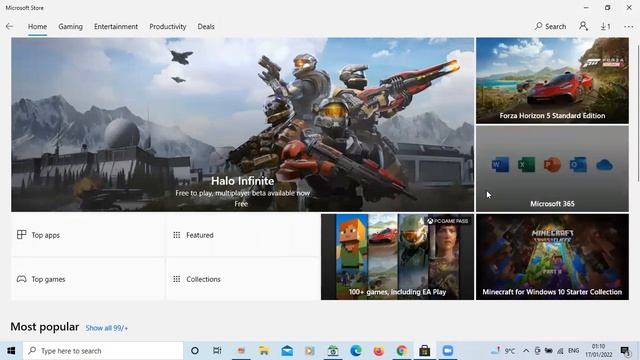Click the Outlook icon in Microsoft 365 tile

pyautogui.click(x=578, y=164)
